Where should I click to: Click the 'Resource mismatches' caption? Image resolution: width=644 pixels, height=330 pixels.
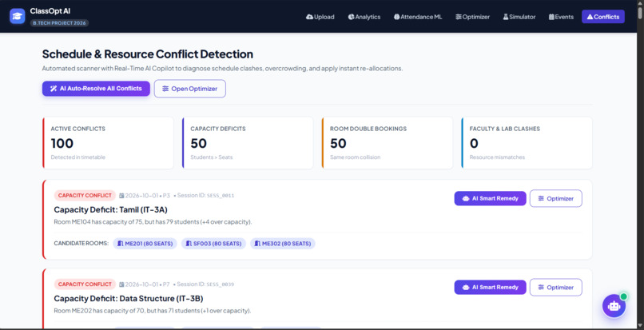[x=497, y=157]
